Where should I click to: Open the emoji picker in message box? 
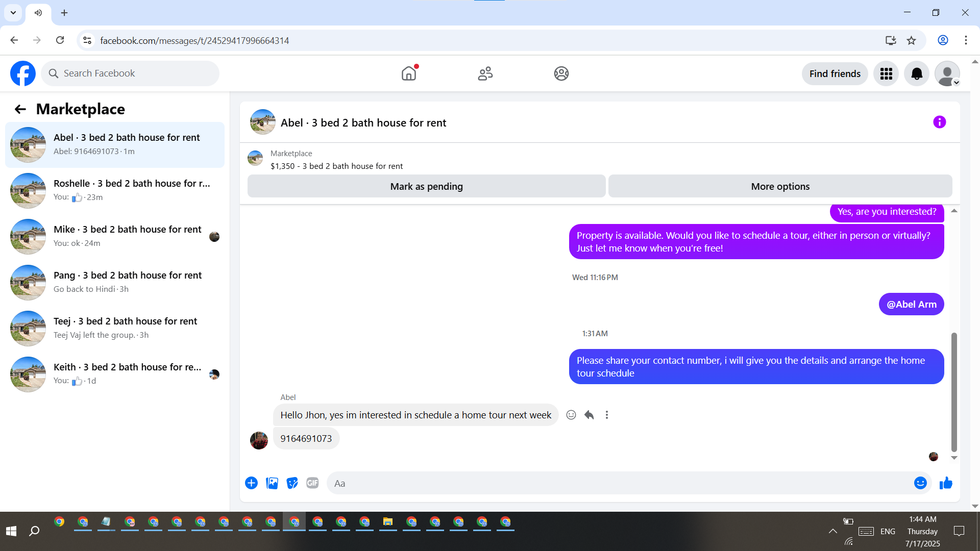[x=920, y=483]
